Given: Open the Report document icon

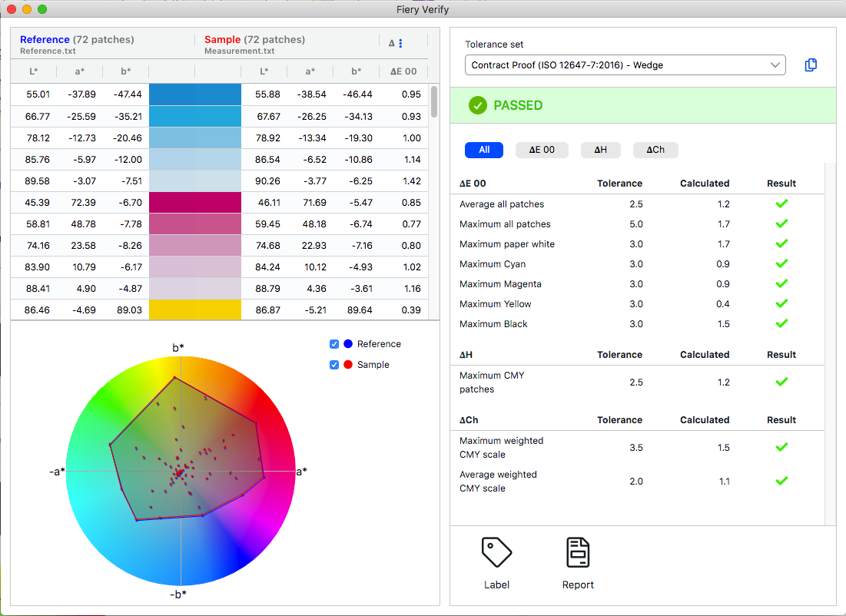Looking at the screenshot, I should coord(578,552).
